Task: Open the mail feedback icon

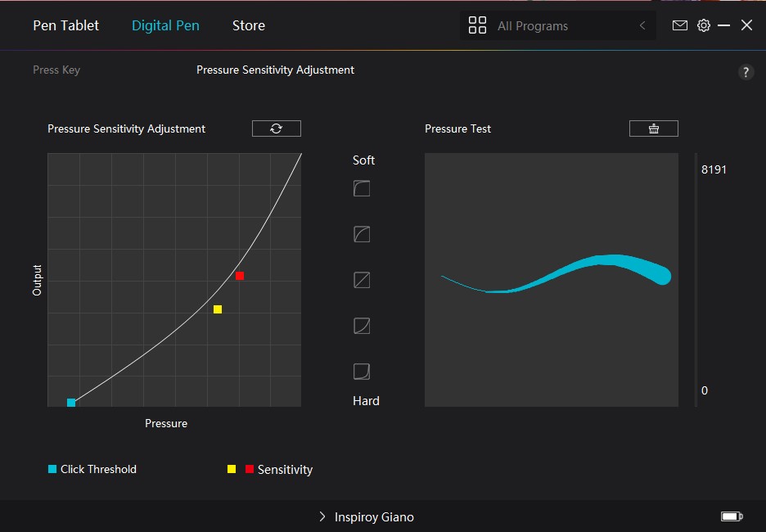Action: tap(679, 25)
